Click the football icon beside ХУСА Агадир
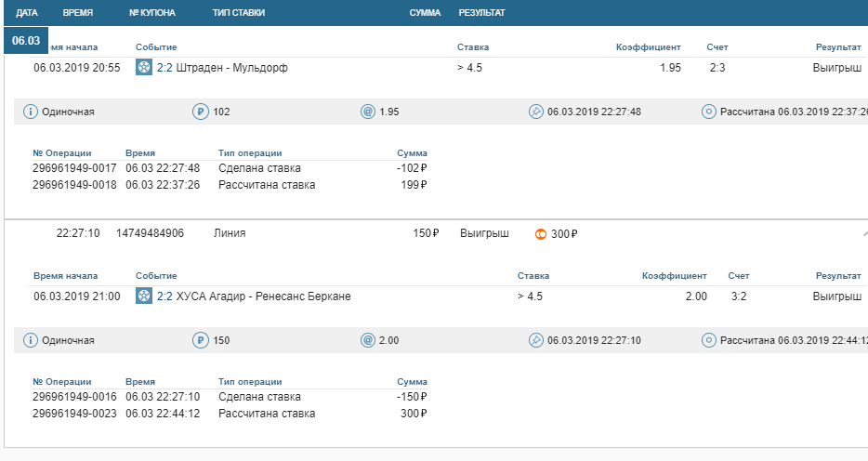 144,296
